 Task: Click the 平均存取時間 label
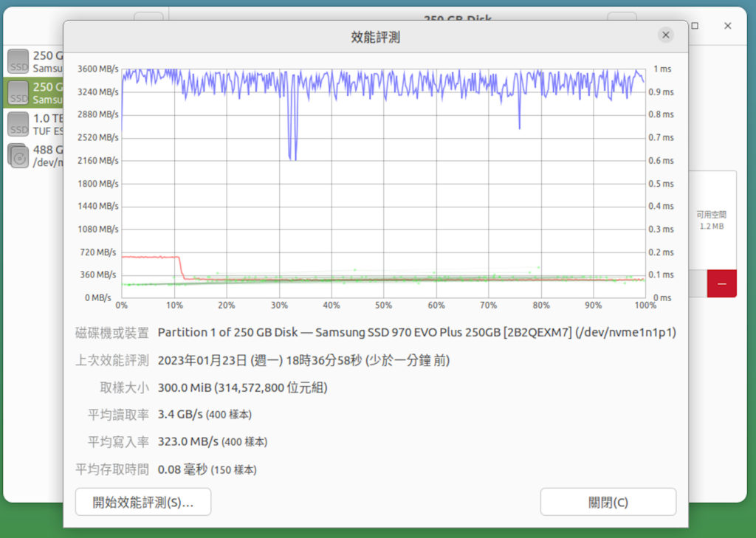(x=112, y=469)
